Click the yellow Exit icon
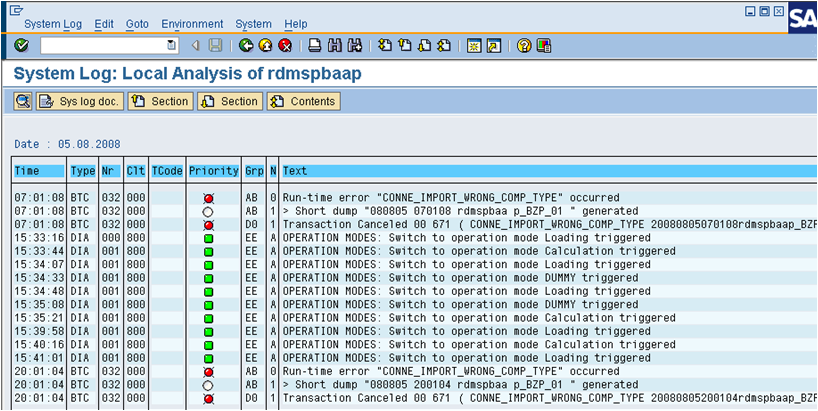This screenshot has height=411, width=818. tap(266, 46)
